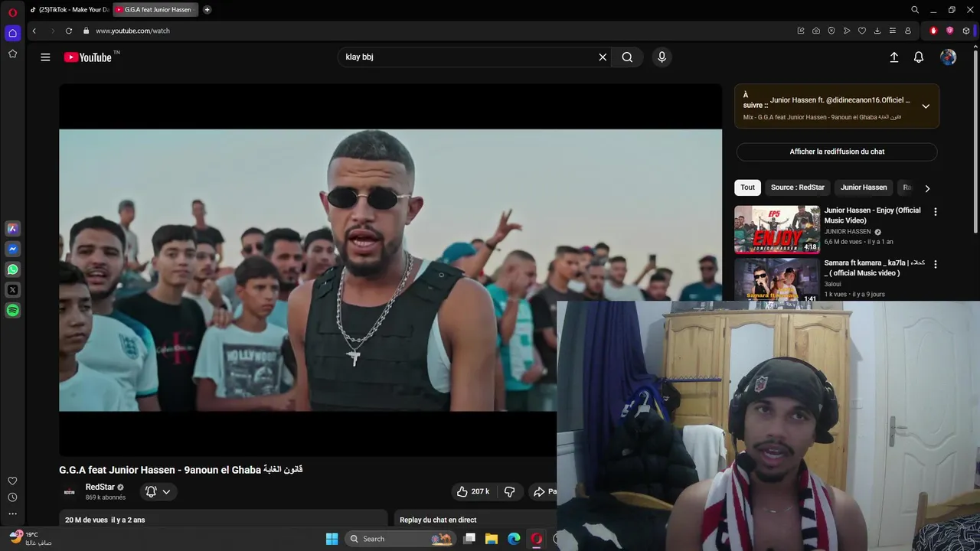This screenshot has height=551, width=980.
Task: Go back with browser back arrow
Action: pyautogui.click(x=34, y=31)
